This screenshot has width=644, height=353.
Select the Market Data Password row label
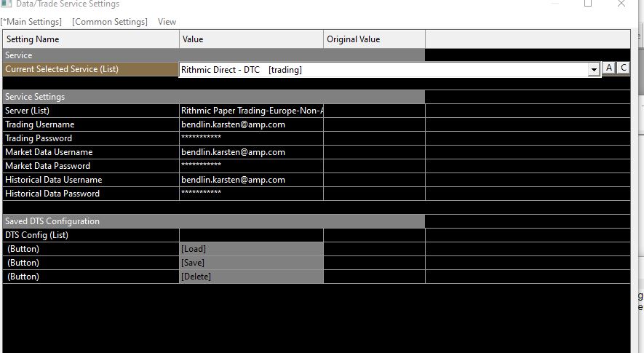coord(91,166)
